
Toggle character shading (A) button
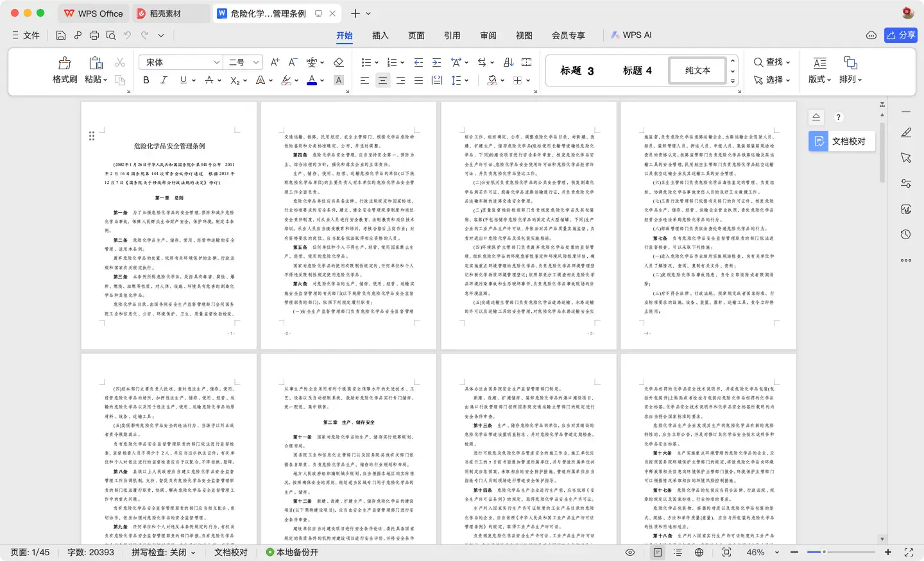[x=339, y=80]
